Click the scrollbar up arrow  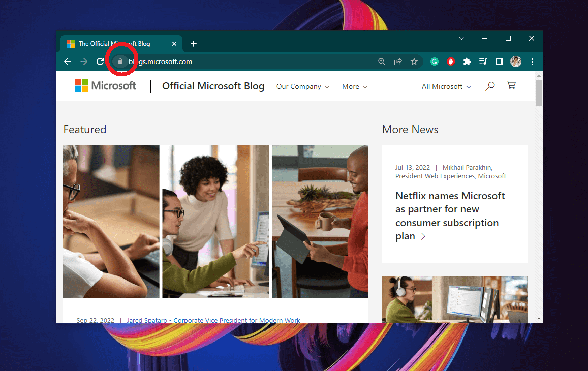(539, 76)
